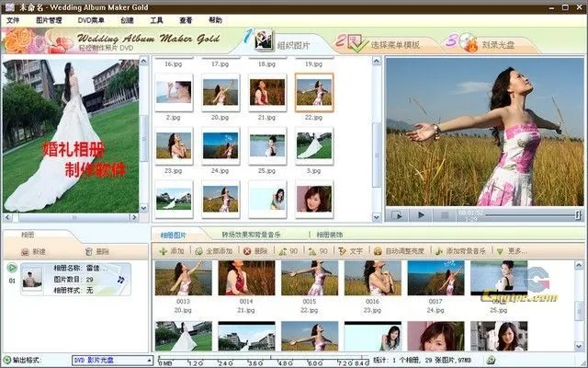Screen dimensions: 588x368
Task: Select 24.jpg thumbnail in file browser
Action: [220, 146]
